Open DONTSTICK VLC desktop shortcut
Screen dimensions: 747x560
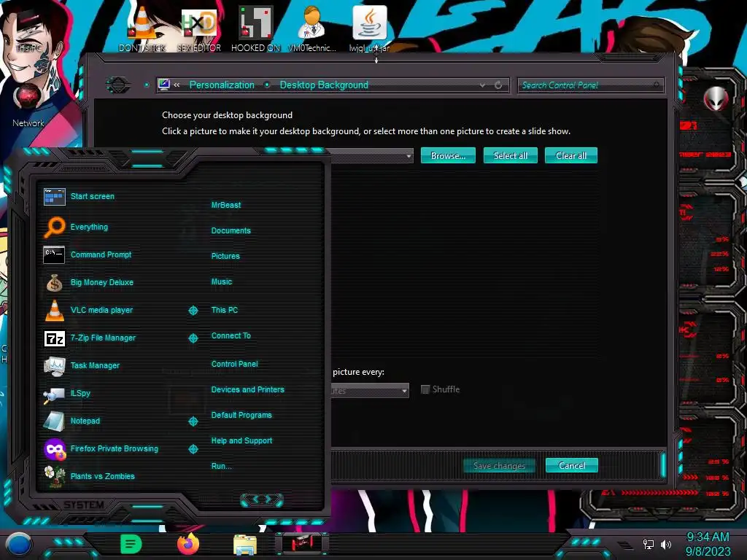142,28
